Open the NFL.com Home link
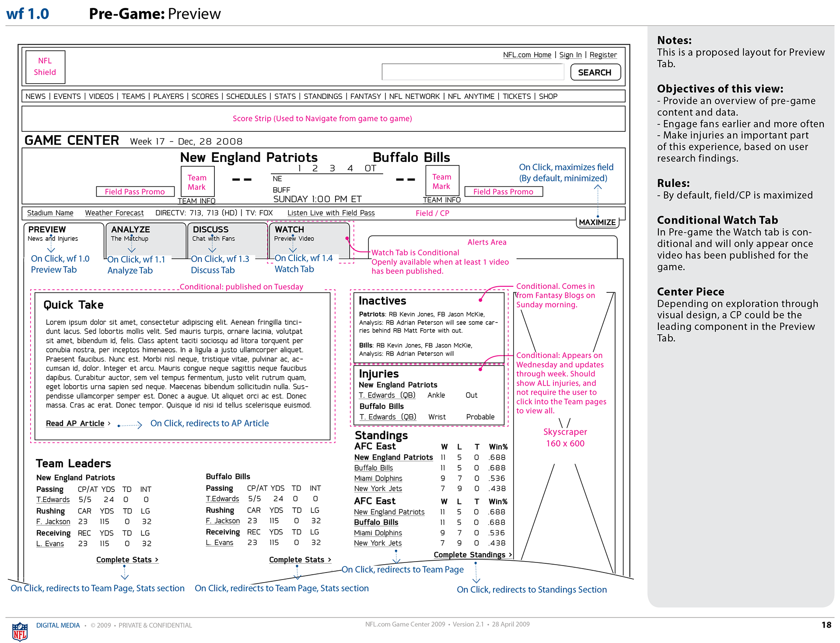This screenshot has width=840, height=643. (527, 55)
